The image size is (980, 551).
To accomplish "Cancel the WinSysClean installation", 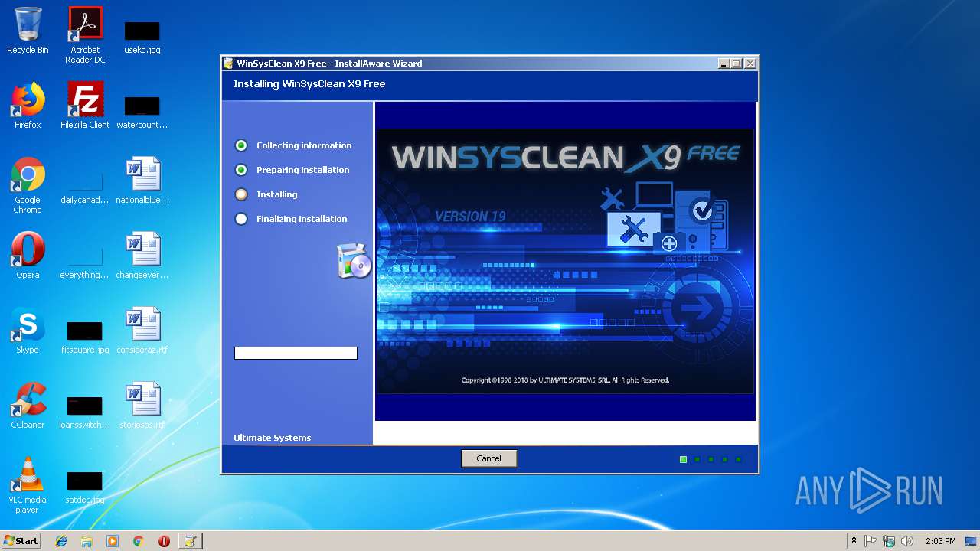I will (x=489, y=458).
